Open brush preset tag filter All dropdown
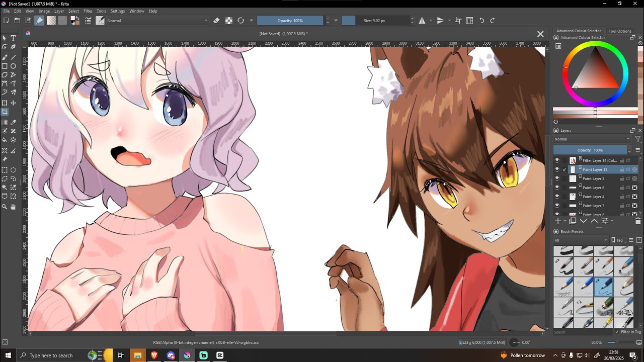Viewport: 644px width, 362px height. pyautogui.click(x=581, y=240)
